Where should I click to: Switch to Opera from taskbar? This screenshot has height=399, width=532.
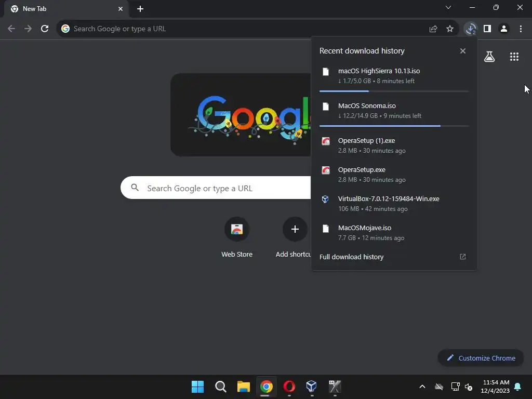pyautogui.click(x=289, y=387)
